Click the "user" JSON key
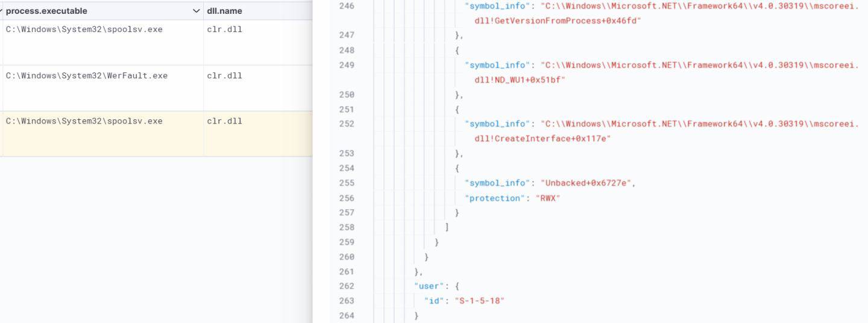This screenshot has width=868, height=323. pos(428,286)
